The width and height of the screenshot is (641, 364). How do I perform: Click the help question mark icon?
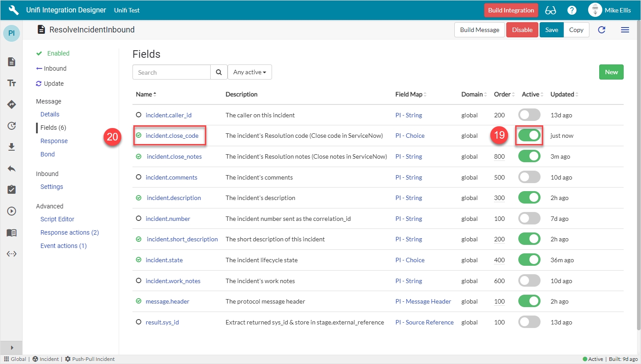click(x=572, y=10)
